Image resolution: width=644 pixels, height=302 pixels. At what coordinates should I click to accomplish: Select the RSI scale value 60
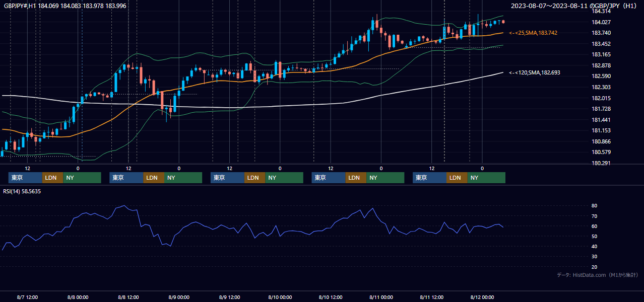[x=594, y=226]
